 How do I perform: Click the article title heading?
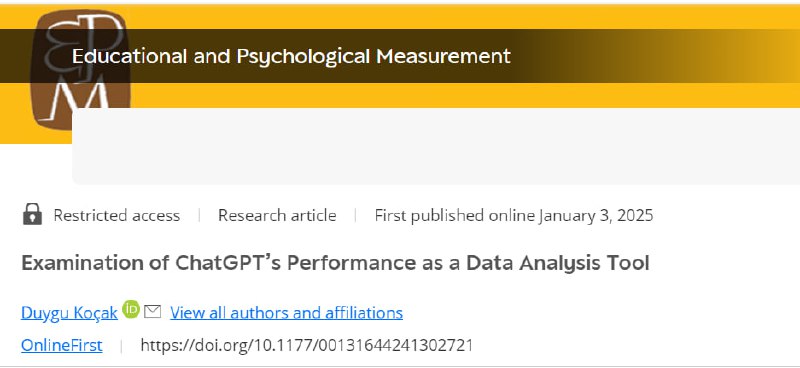(x=335, y=263)
